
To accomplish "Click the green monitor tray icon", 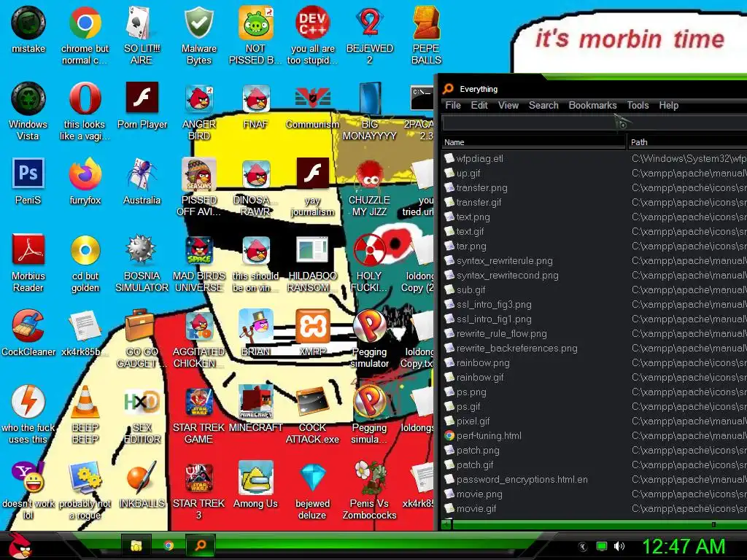I will tap(602, 546).
